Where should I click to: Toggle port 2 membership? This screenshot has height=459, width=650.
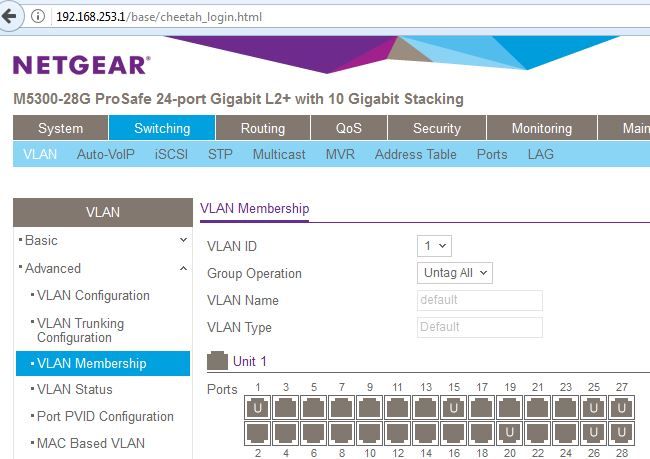pyautogui.click(x=257, y=432)
